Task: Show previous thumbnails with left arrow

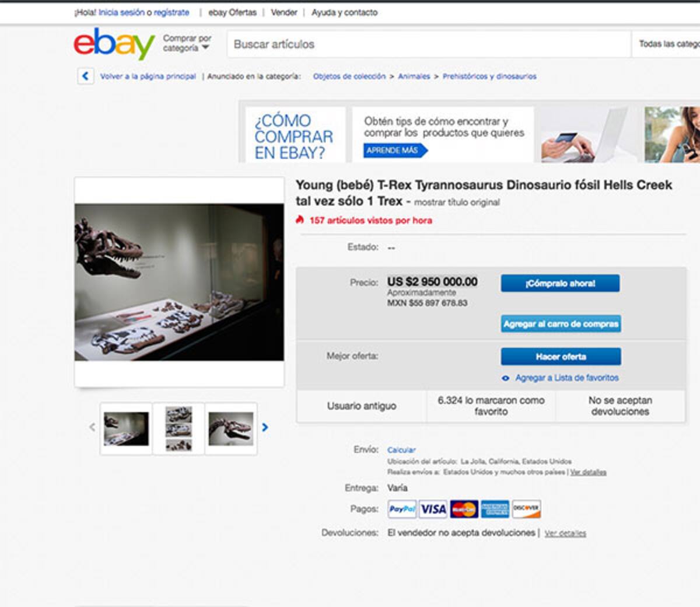Action: point(92,427)
